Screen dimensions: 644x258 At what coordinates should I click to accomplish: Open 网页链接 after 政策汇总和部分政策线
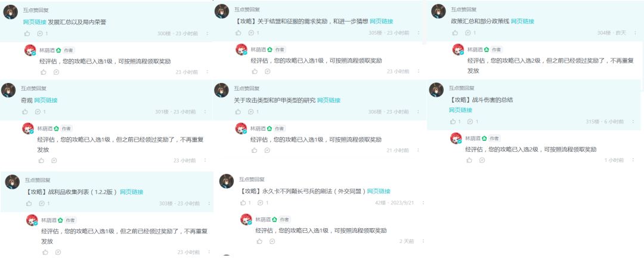tap(522, 21)
